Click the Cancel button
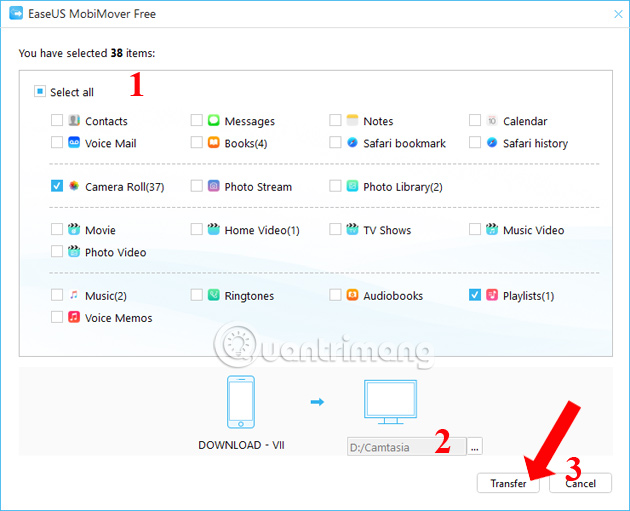The image size is (630, 511). coord(581,483)
